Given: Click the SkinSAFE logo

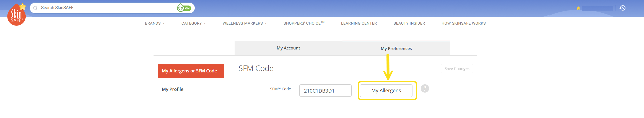Looking at the screenshot, I should pos(17,15).
